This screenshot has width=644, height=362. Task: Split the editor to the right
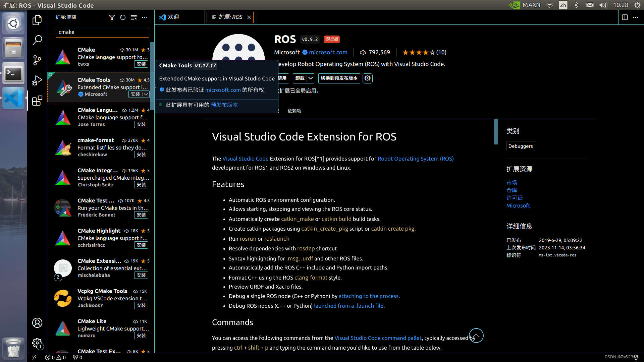point(625,17)
